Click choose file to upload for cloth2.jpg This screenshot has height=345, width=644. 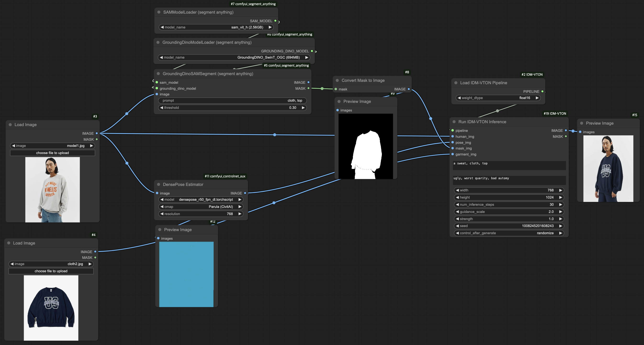coord(51,271)
